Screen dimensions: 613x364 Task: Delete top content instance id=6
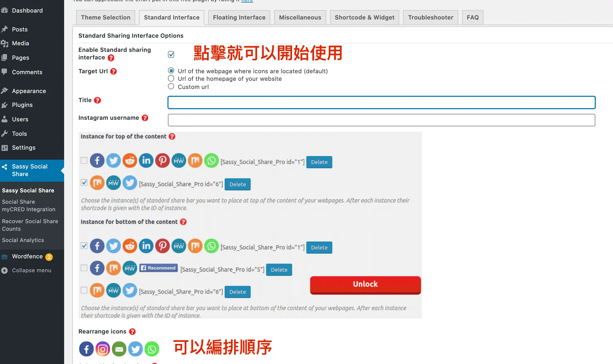(238, 185)
